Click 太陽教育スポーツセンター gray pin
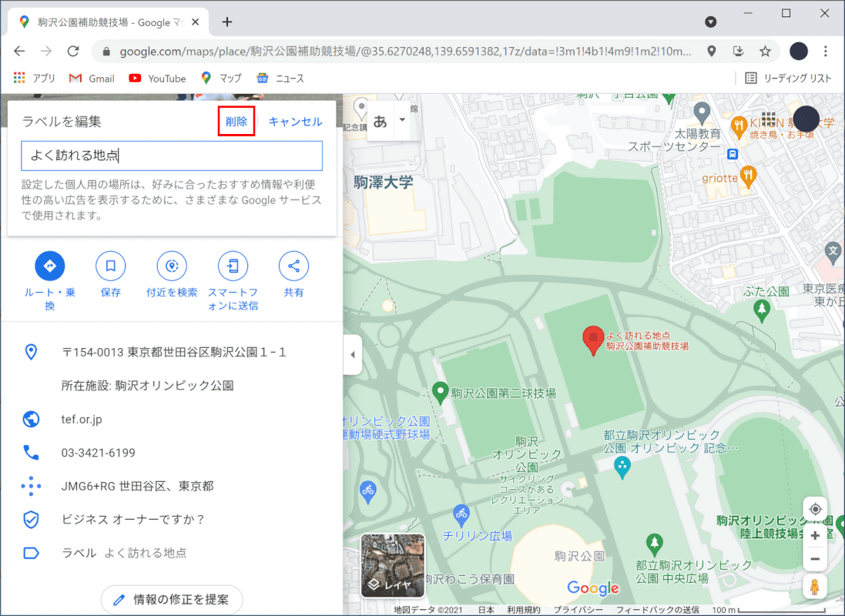Viewport: 845px width, 616px height. [x=701, y=112]
